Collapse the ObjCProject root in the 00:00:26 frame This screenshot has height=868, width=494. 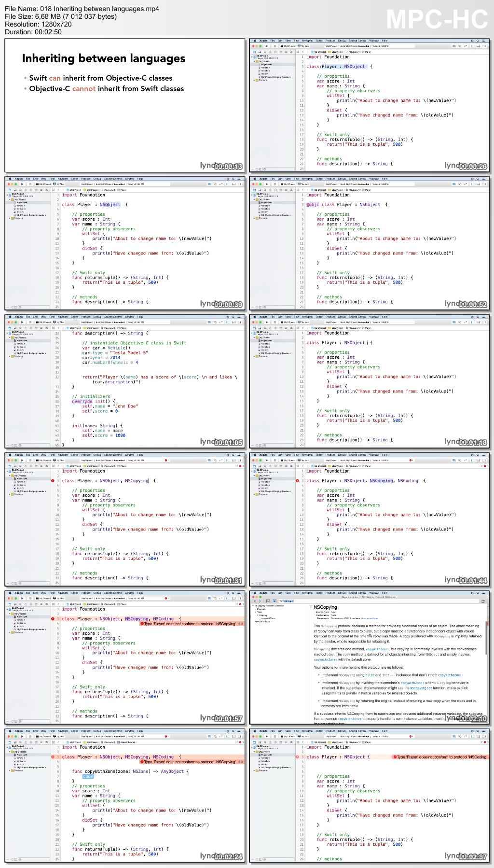tap(251, 56)
